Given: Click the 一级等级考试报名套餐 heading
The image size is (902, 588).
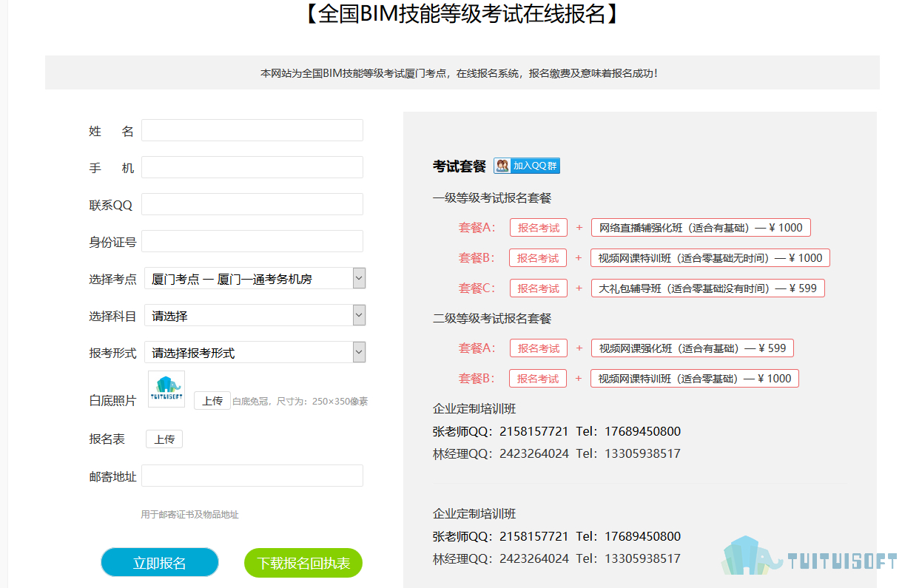Looking at the screenshot, I should pyautogui.click(x=492, y=198).
